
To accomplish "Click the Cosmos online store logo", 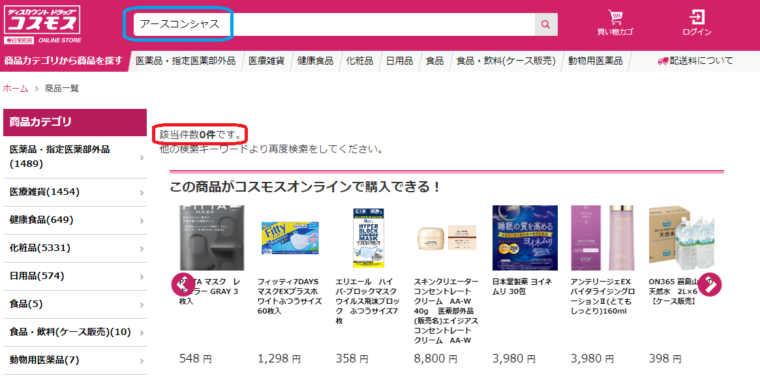I will (43, 24).
